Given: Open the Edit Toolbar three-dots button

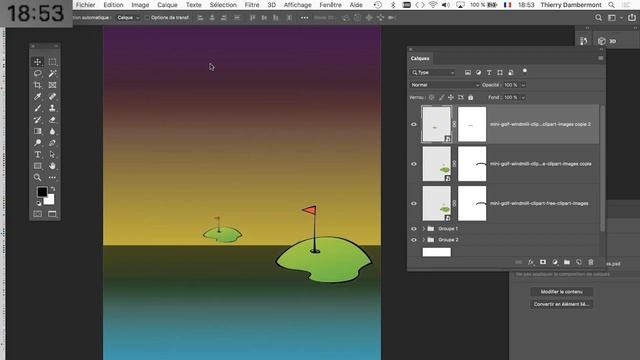Looking at the screenshot, I should [52, 178].
